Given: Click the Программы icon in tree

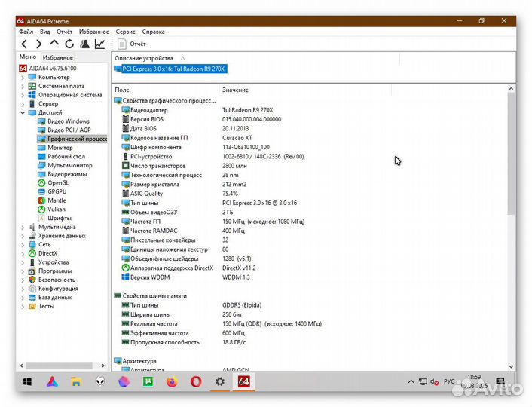Looking at the screenshot, I should click(x=32, y=271).
